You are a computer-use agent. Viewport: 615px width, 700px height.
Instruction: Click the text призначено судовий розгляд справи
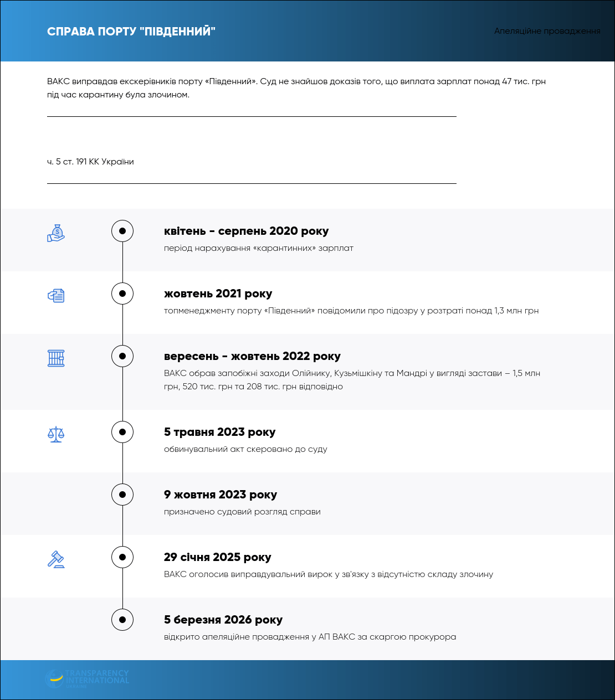[242, 512]
